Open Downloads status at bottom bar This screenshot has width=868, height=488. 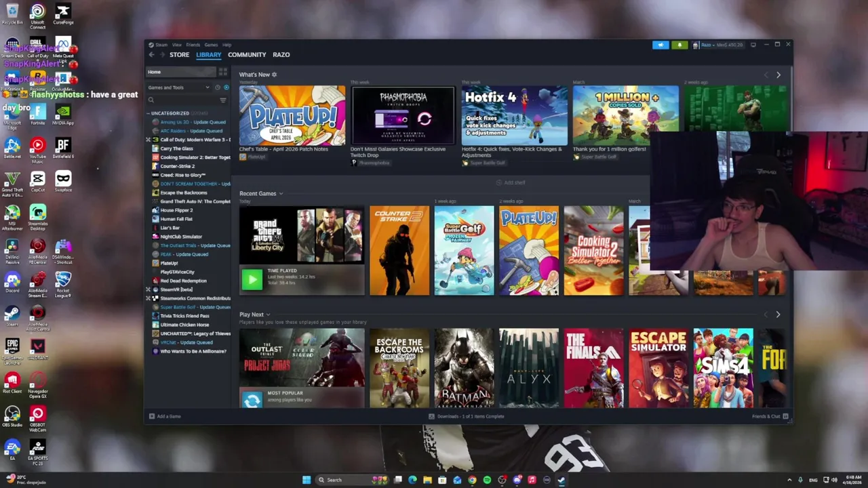coord(468,416)
